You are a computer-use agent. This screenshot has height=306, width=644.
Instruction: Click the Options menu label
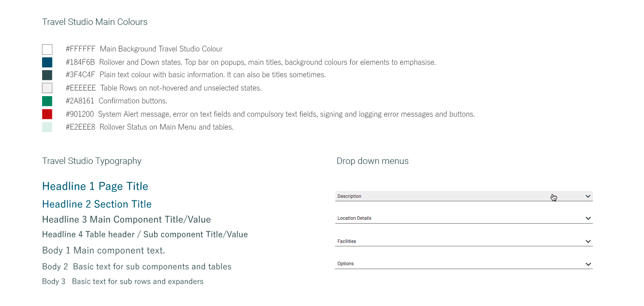[x=346, y=264]
